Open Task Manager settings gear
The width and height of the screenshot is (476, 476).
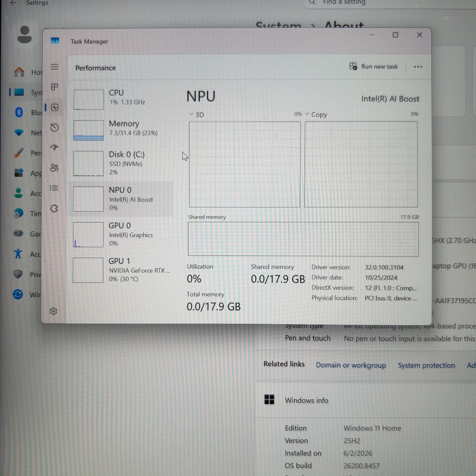pyautogui.click(x=53, y=311)
